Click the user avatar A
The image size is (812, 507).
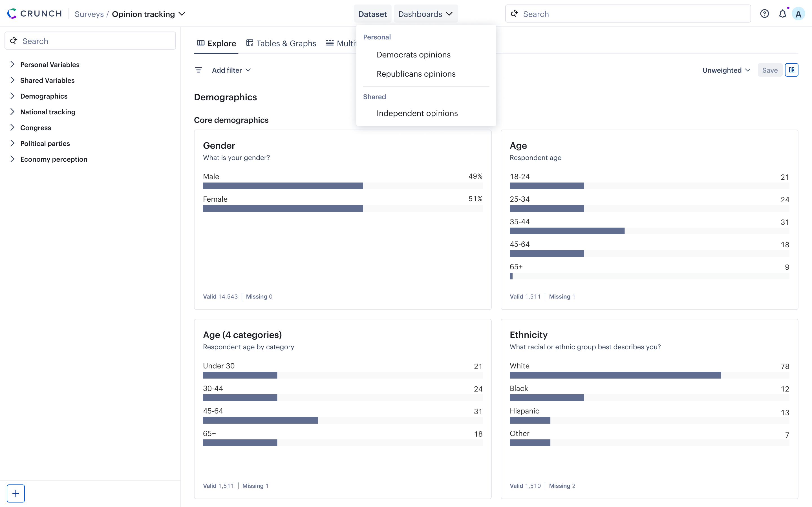[x=798, y=14]
